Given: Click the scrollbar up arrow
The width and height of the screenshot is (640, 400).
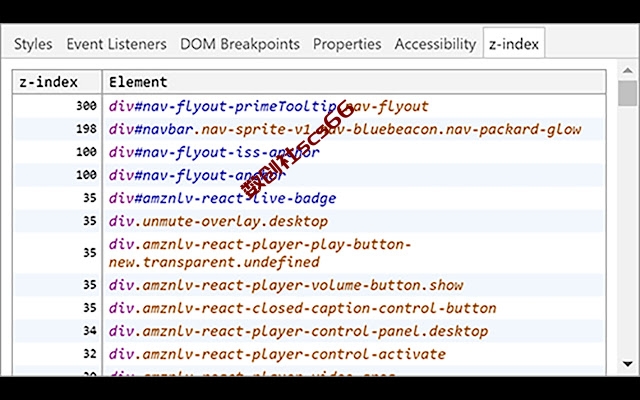Looking at the screenshot, I should pos(627,71).
